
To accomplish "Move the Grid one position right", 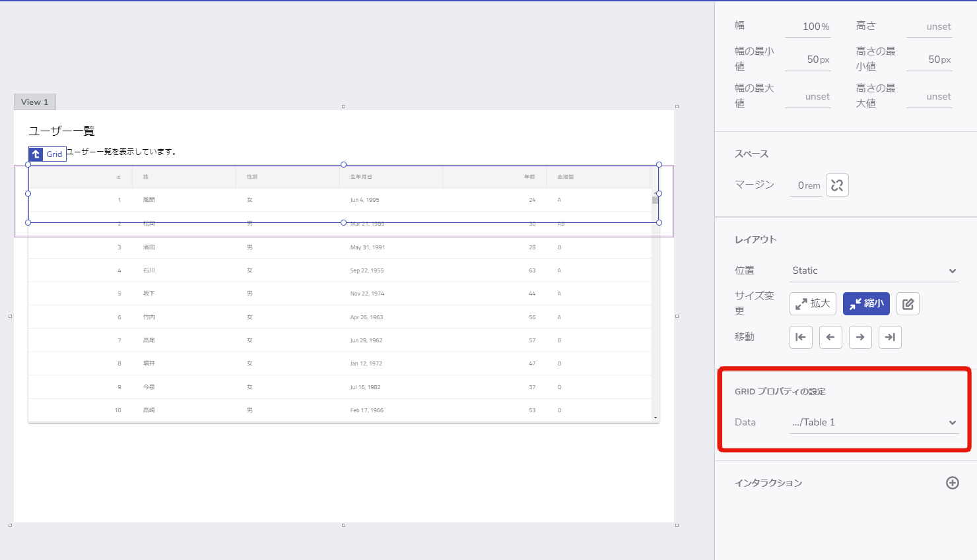I will click(x=860, y=337).
